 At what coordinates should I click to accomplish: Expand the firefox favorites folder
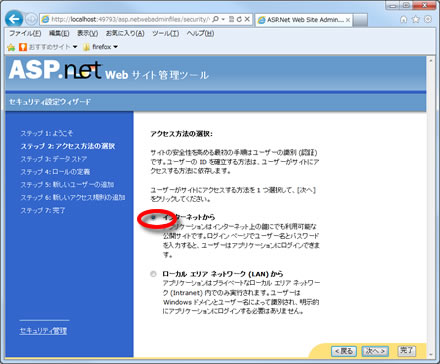(x=100, y=47)
